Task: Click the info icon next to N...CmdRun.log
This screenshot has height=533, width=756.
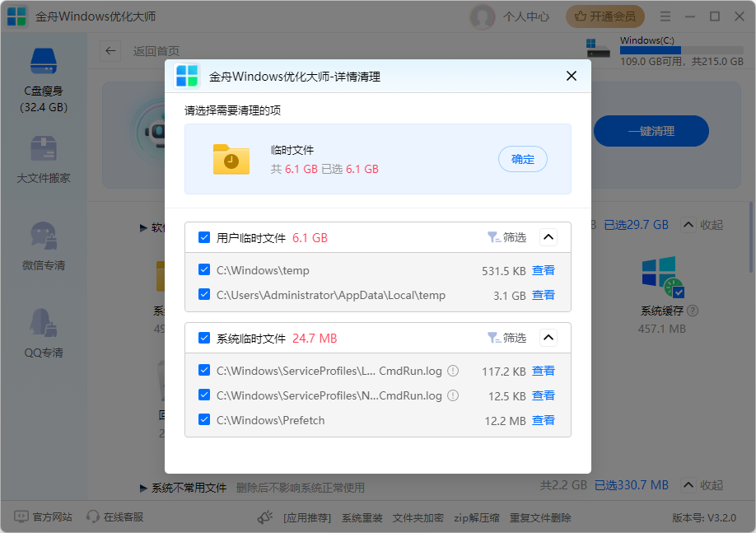Action: tap(453, 395)
